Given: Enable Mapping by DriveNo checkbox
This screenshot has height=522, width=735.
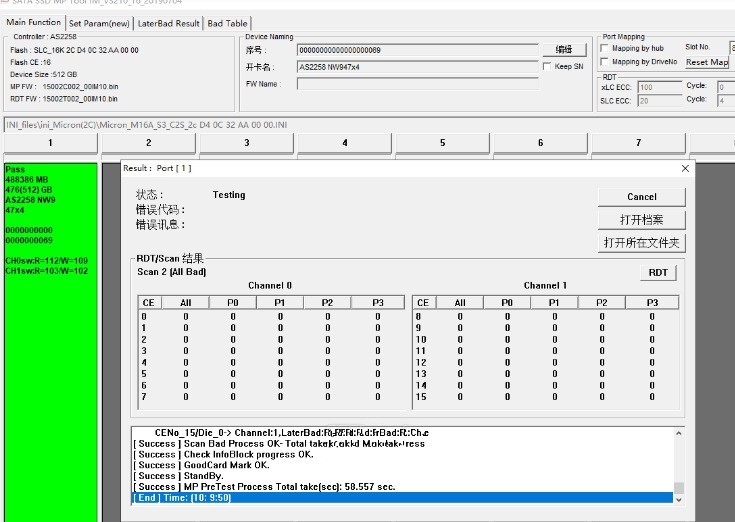Looking at the screenshot, I should click(604, 62).
